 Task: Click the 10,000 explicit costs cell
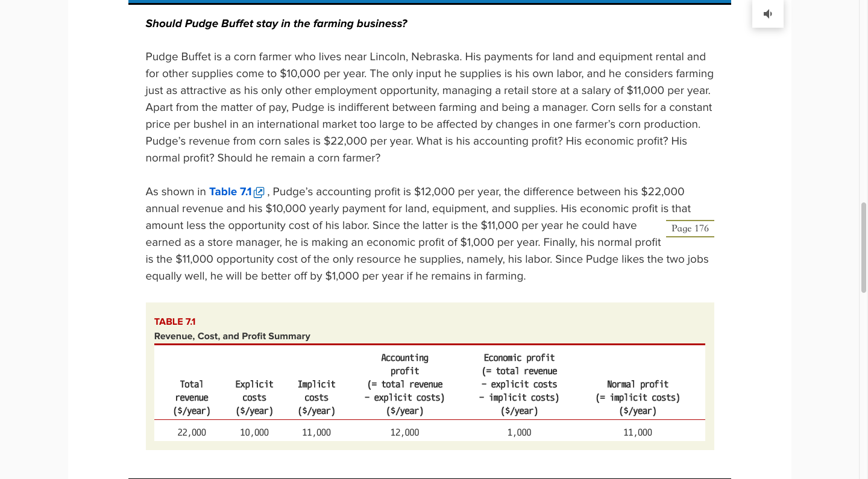point(254,433)
